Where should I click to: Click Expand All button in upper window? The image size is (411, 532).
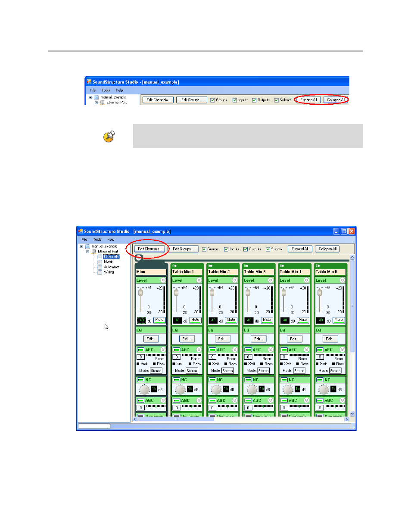point(308,100)
